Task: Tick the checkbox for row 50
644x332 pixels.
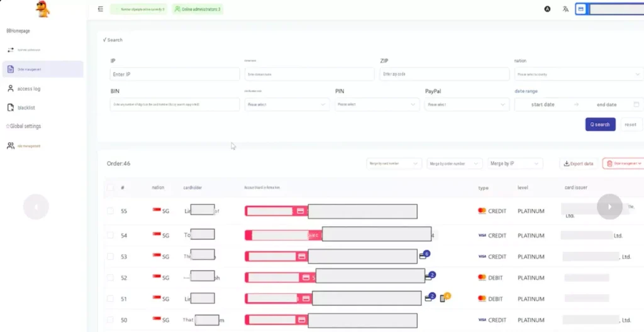Action: pyautogui.click(x=110, y=319)
